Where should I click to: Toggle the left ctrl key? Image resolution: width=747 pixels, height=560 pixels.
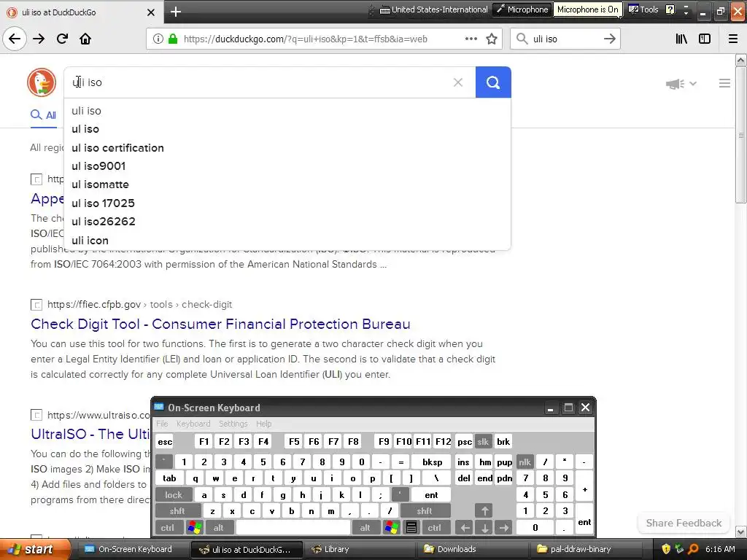tap(167, 528)
